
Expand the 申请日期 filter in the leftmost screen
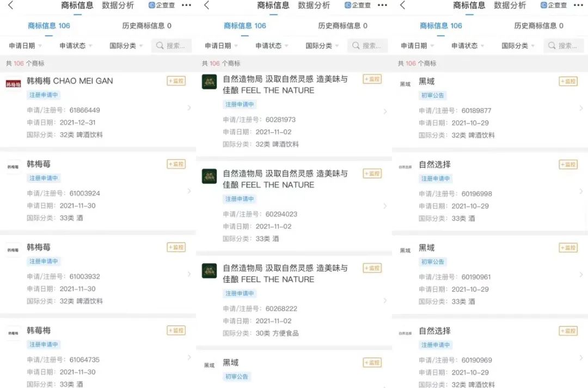coord(26,46)
